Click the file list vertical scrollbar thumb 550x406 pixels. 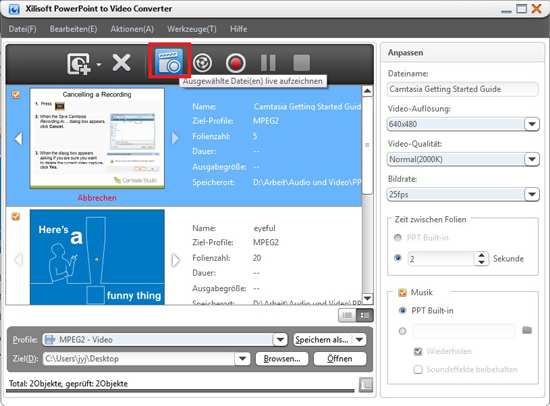click(x=367, y=145)
